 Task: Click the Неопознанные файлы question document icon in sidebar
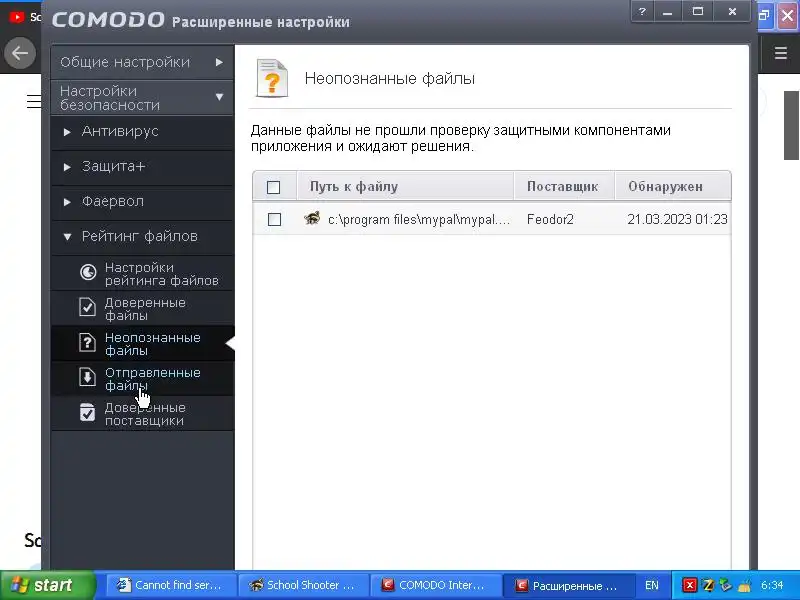coord(88,342)
